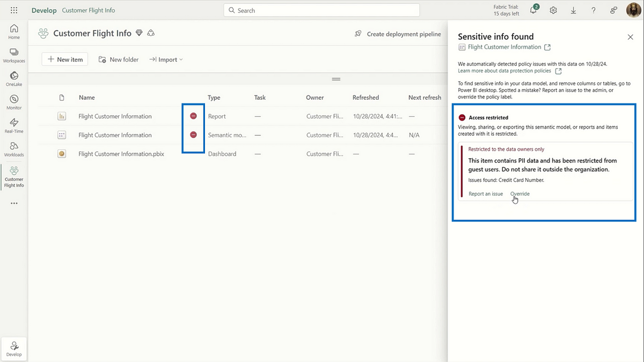Click Override policy link

[519, 194]
